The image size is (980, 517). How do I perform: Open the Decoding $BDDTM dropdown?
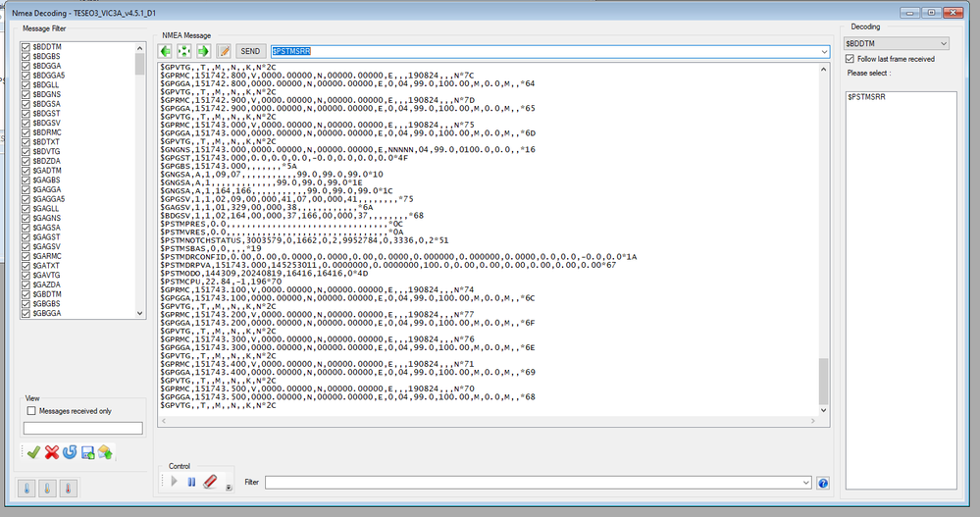click(x=897, y=44)
